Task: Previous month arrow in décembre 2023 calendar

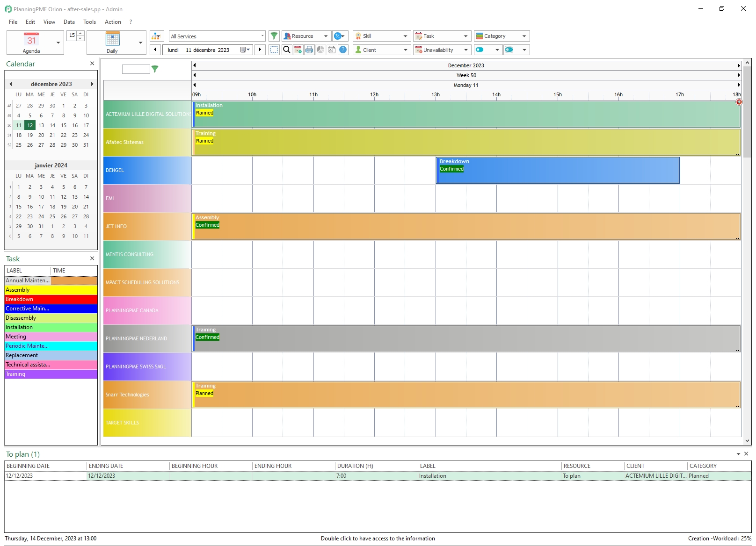Action: click(10, 84)
